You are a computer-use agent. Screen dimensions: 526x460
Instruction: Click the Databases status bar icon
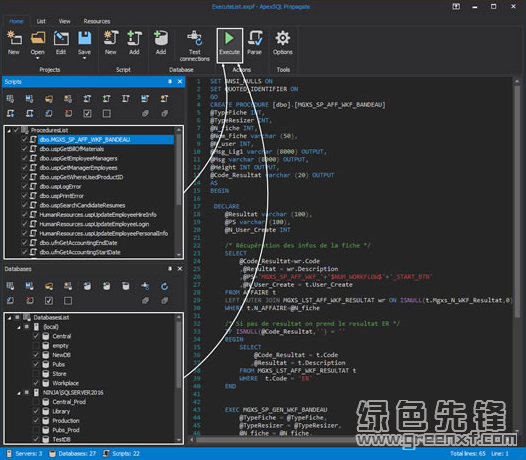click(52, 454)
